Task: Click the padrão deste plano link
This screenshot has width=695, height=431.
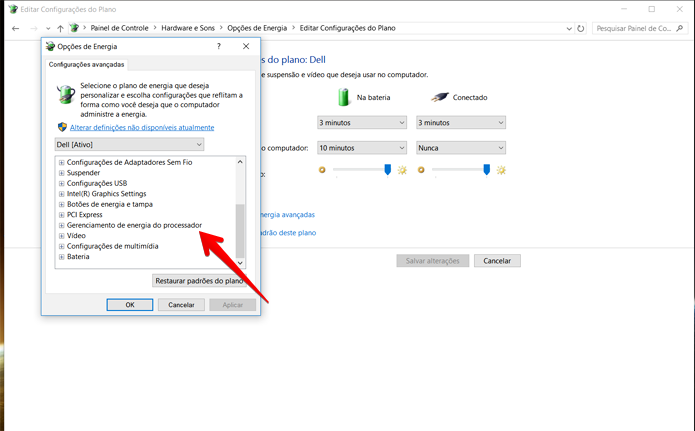Action: pos(289,233)
